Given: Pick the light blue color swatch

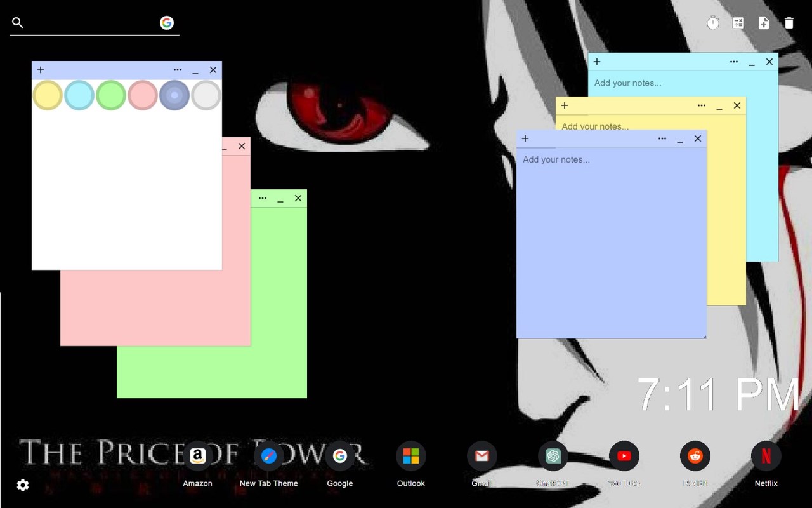Looking at the screenshot, I should (79, 95).
